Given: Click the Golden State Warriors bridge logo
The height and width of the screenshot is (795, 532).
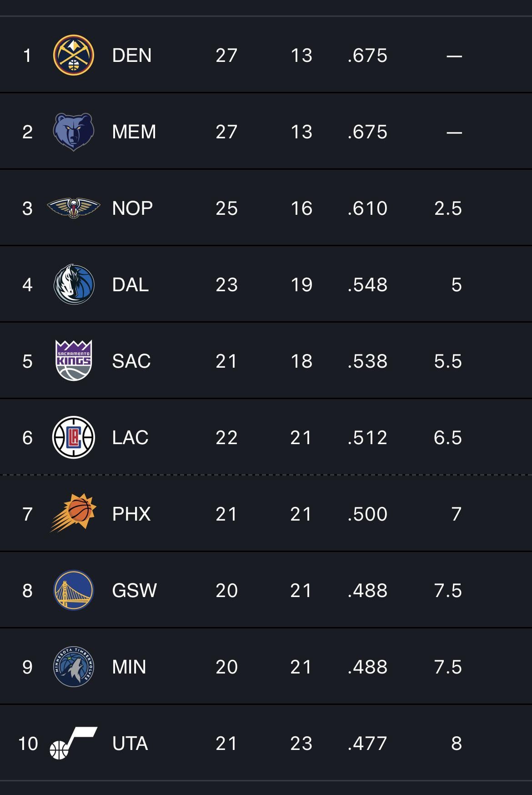Looking at the screenshot, I should click(x=74, y=590).
